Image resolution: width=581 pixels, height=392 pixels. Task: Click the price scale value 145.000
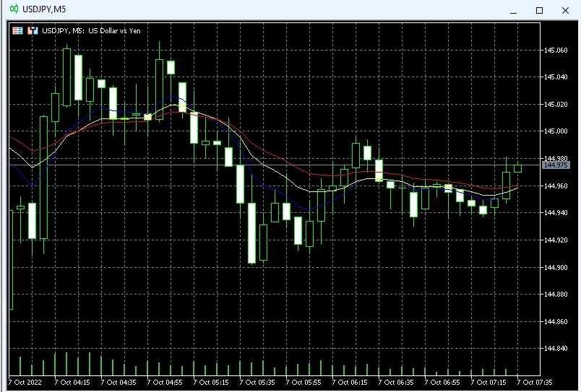pyautogui.click(x=556, y=131)
